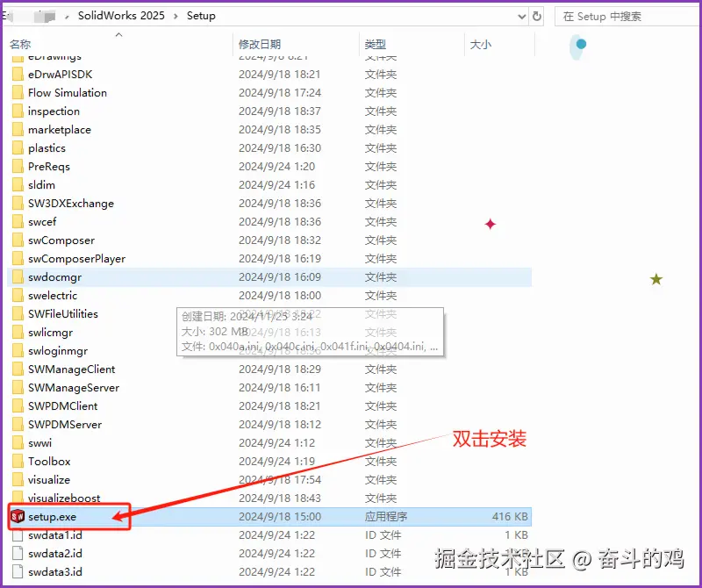The height and width of the screenshot is (588, 702).
Task: Click the SWManageClient folder icon
Action: point(18,369)
